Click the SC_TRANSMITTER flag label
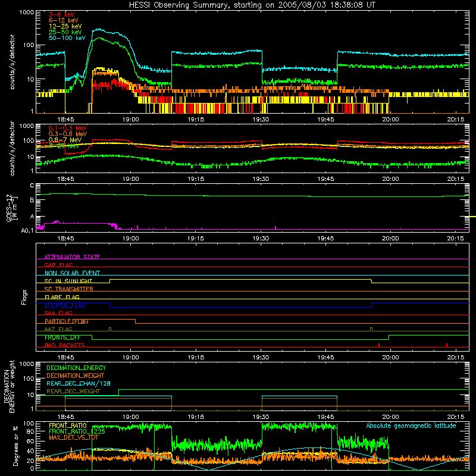Image resolution: width=476 pixels, height=476 pixels. [69, 289]
